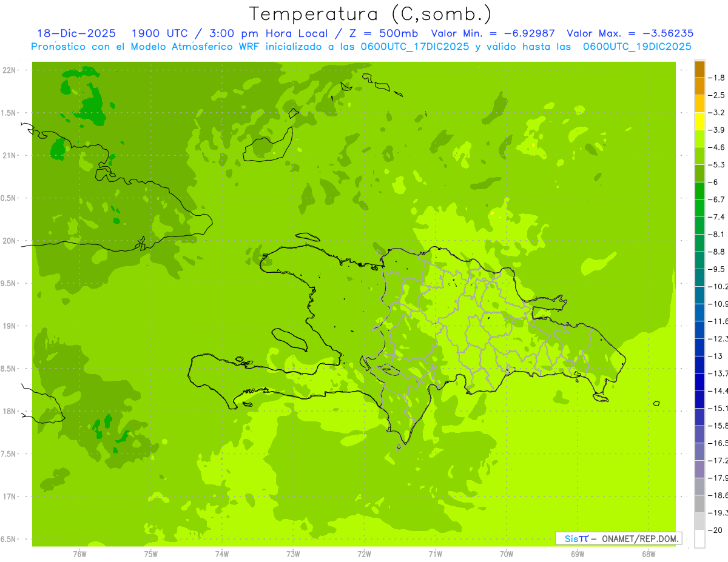
Task: Click the 17N latitude tick label
Action: pyautogui.click(x=9, y=497)
